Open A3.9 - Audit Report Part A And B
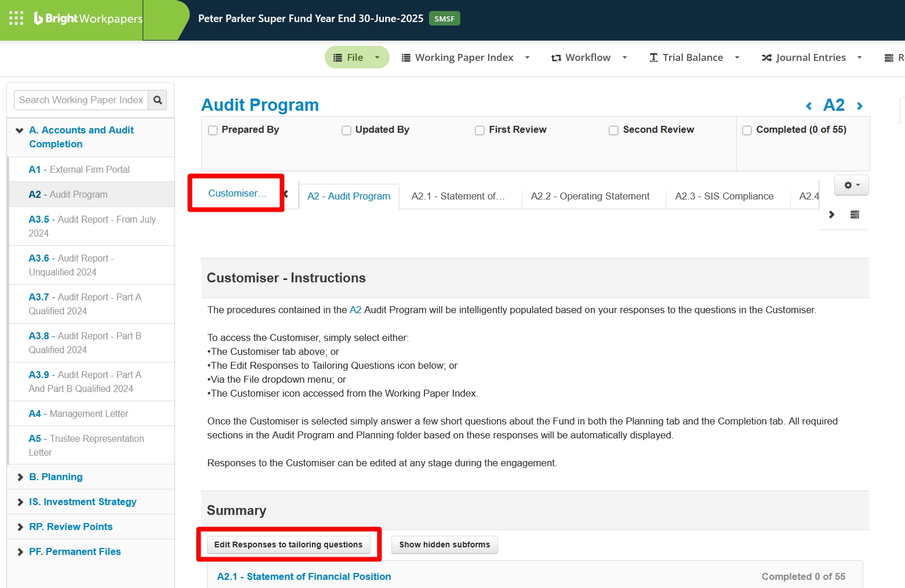 tap(92, 382)
